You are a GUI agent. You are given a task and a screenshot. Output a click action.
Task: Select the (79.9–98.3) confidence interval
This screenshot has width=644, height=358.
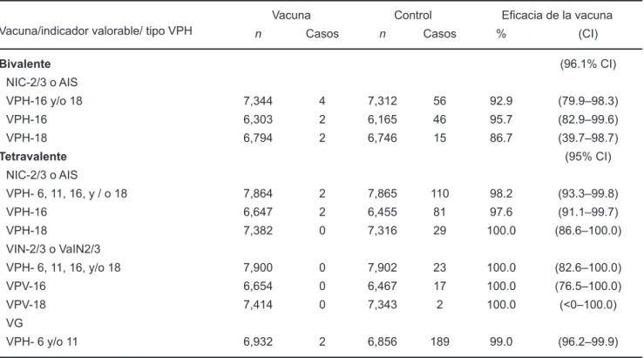point(587,101)
